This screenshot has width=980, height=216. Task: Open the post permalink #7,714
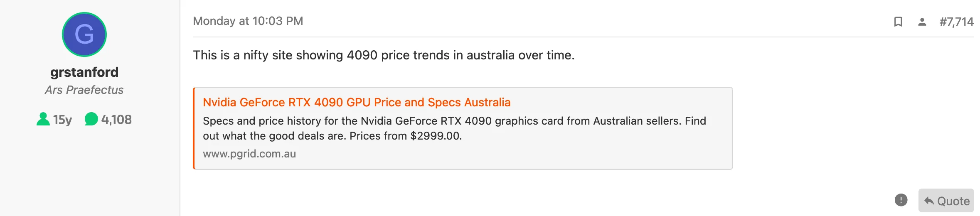pyautogui.click(x=956, y=22)
